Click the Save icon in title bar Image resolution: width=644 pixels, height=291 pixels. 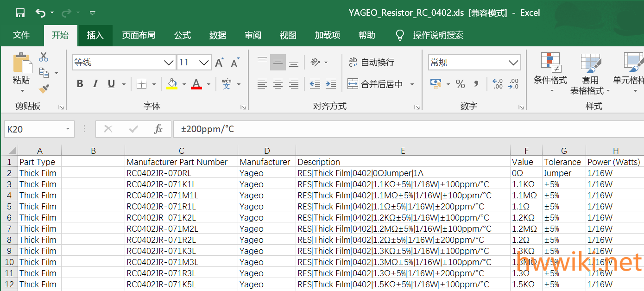coord(20,13)
